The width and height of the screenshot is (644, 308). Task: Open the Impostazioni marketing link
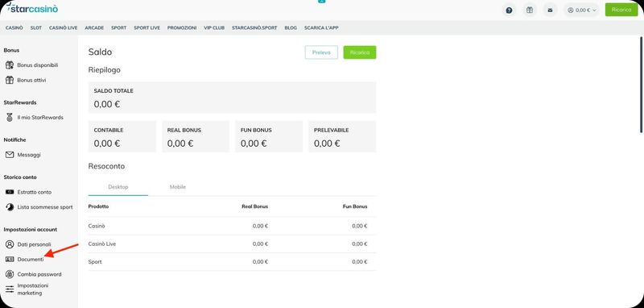(33, 289)
